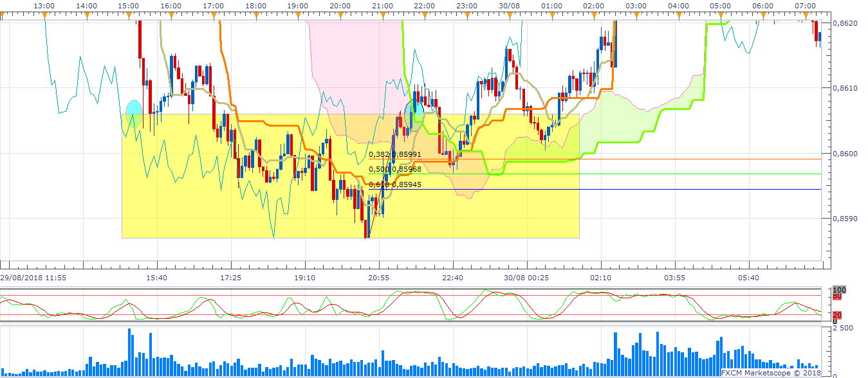Click the 30/08 00:25 bottom axis label
868x378 pixels.
[527, 278]
